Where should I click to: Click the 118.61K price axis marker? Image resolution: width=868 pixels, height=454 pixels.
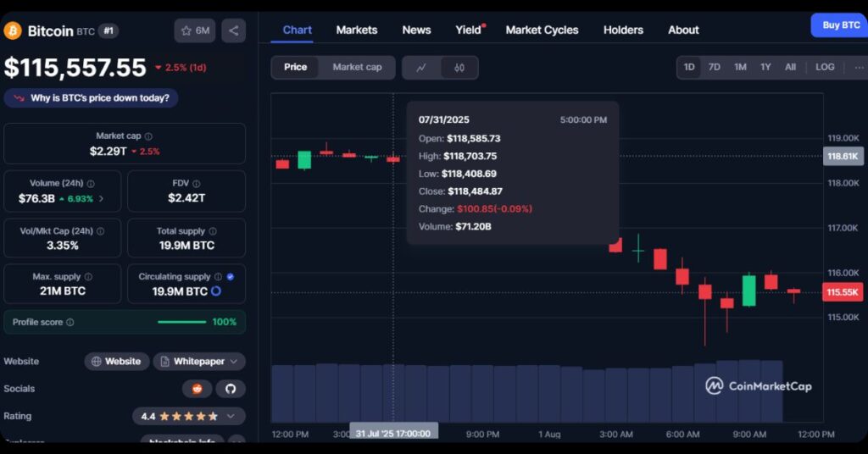pyautogui.click(x=843, y=157)
